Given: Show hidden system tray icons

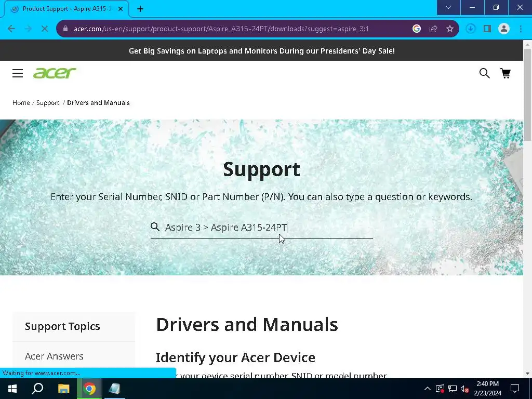Looking at the screenshot, I should 428,389.
